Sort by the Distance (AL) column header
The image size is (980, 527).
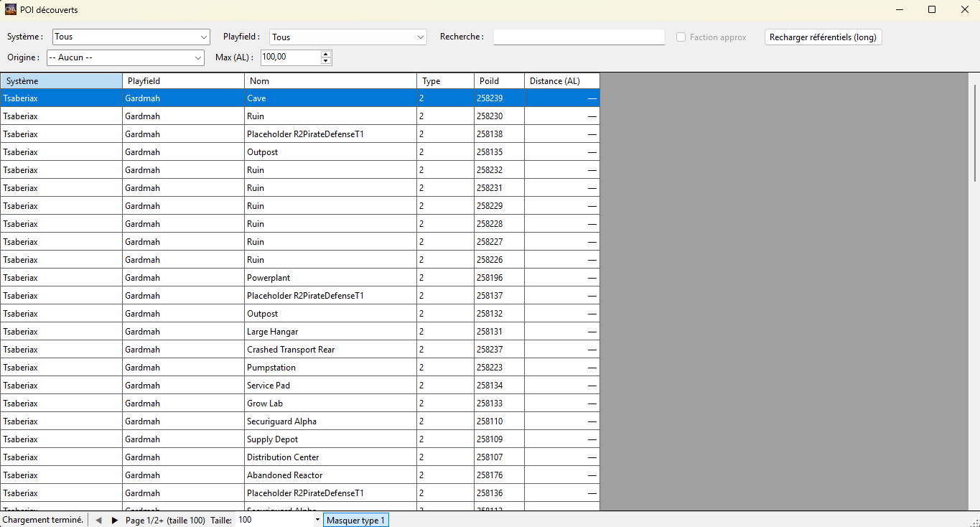561,81
